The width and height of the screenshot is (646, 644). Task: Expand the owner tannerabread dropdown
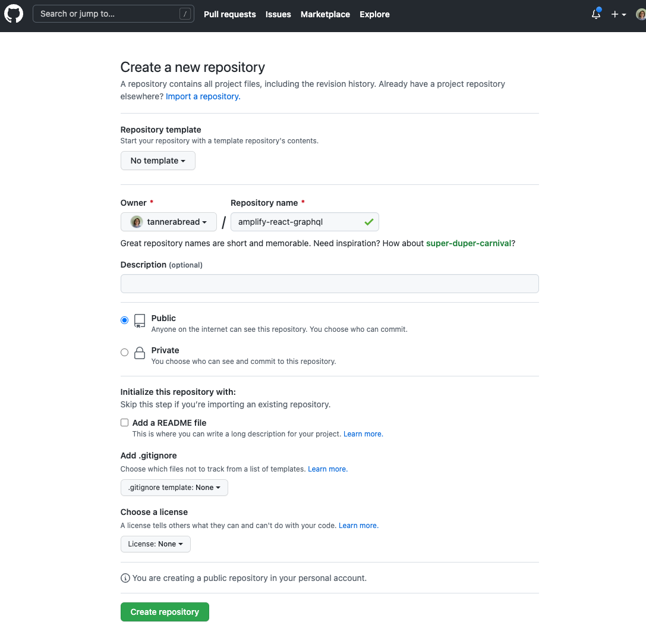(x=169, y=222)
